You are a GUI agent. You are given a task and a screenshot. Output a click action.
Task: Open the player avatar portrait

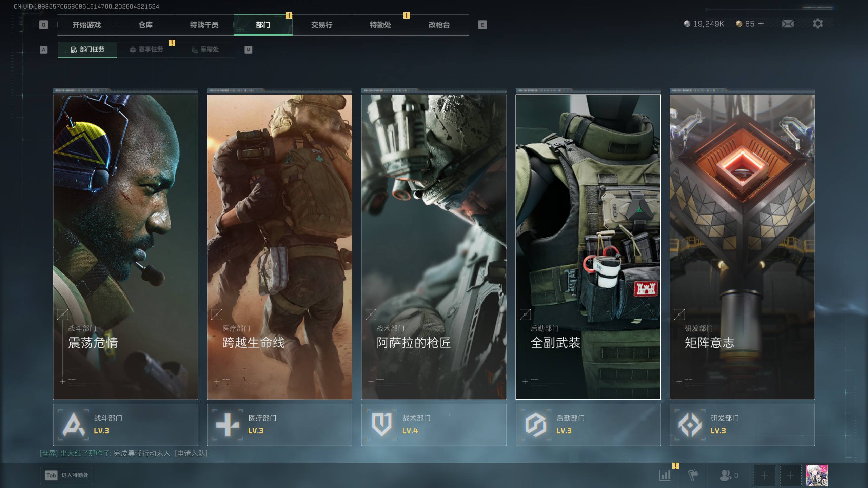click(816, 475)
